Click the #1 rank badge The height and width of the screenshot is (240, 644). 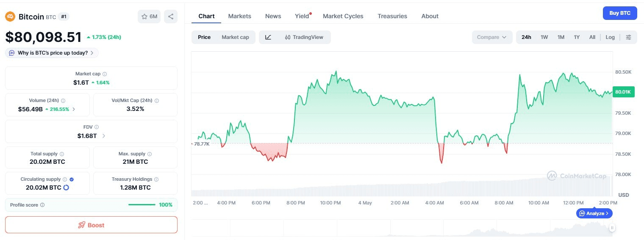(64, 17)
